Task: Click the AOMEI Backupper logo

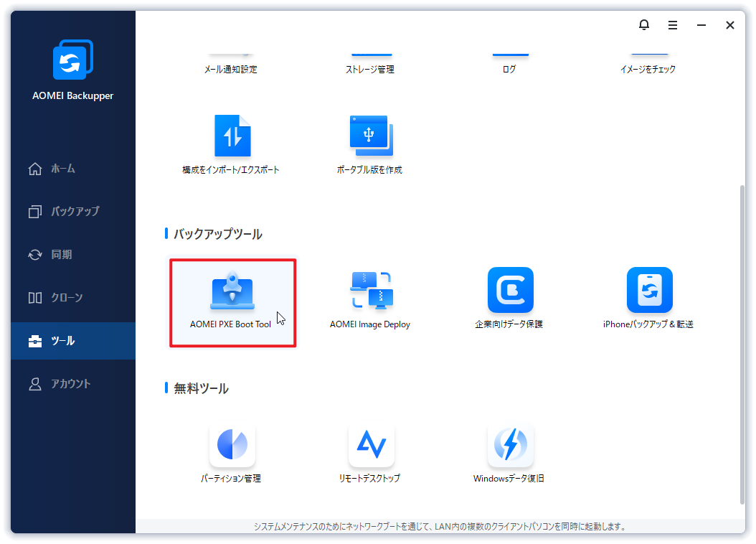Action: (x=73, y=60)
